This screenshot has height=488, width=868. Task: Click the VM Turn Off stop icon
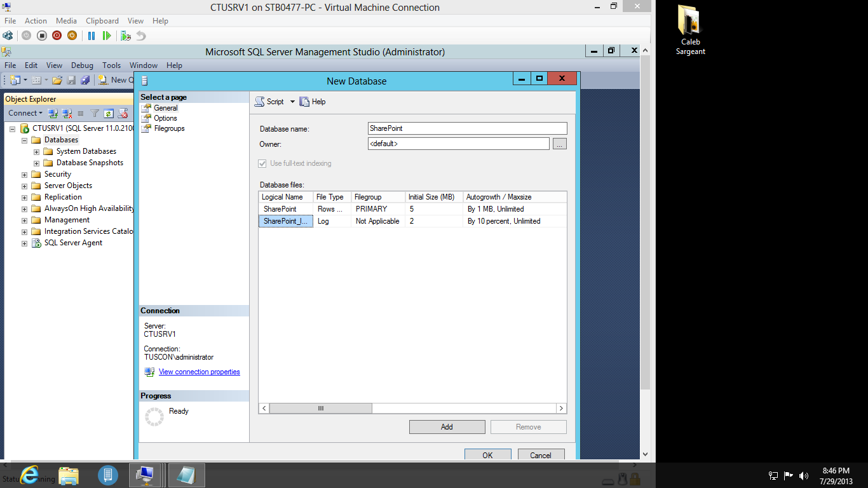[42, 36]
